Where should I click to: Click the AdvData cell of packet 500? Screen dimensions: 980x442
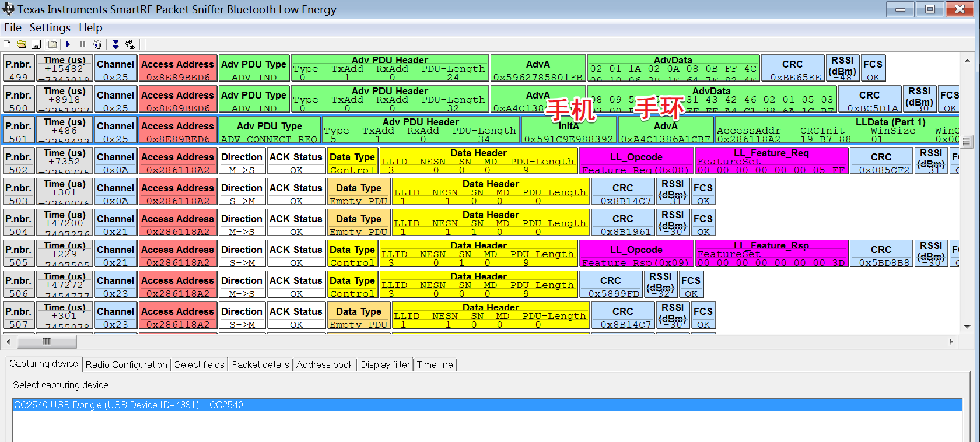(712, 99)
